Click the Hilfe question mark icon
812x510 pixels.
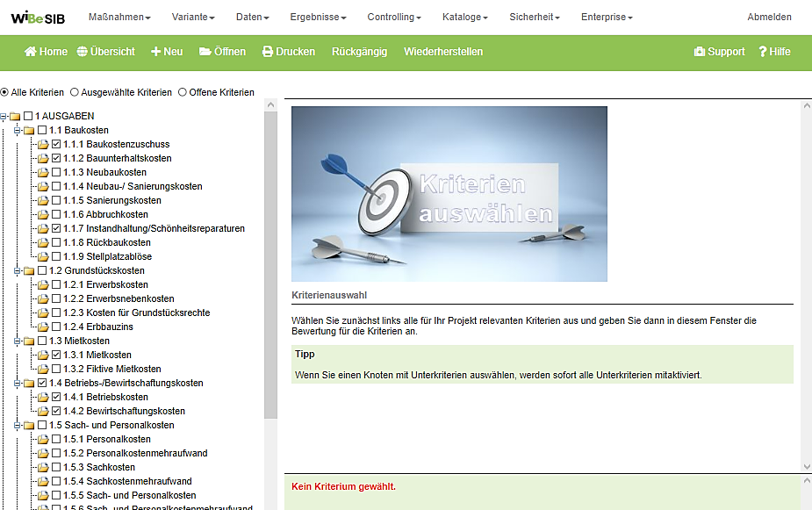(x=763, y=52)
